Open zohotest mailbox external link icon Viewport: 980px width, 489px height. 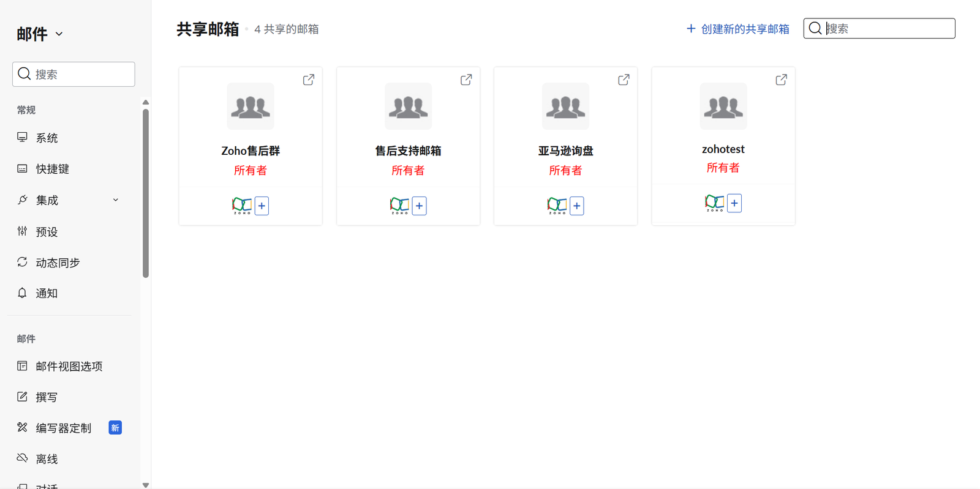coord(782,80)
